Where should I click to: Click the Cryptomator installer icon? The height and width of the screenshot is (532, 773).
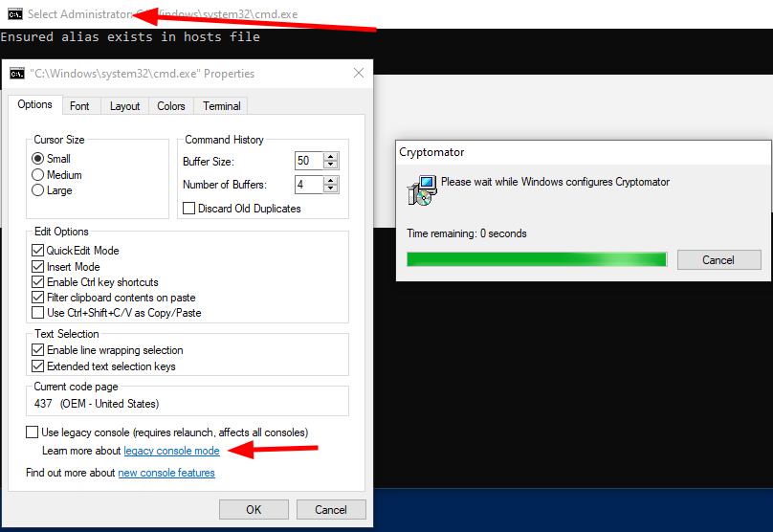click(x=421, y=189)
